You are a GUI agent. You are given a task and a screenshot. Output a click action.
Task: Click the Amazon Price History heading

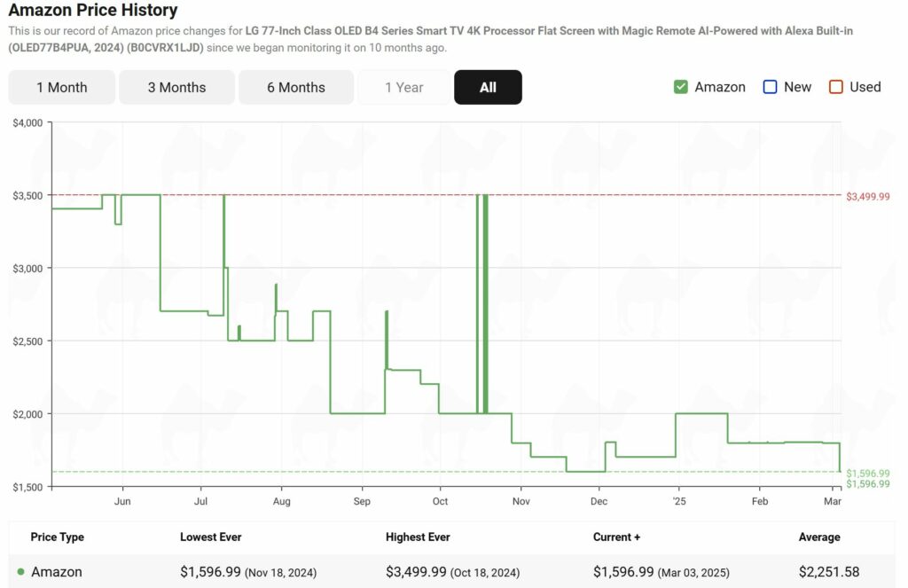coord(93,11)
